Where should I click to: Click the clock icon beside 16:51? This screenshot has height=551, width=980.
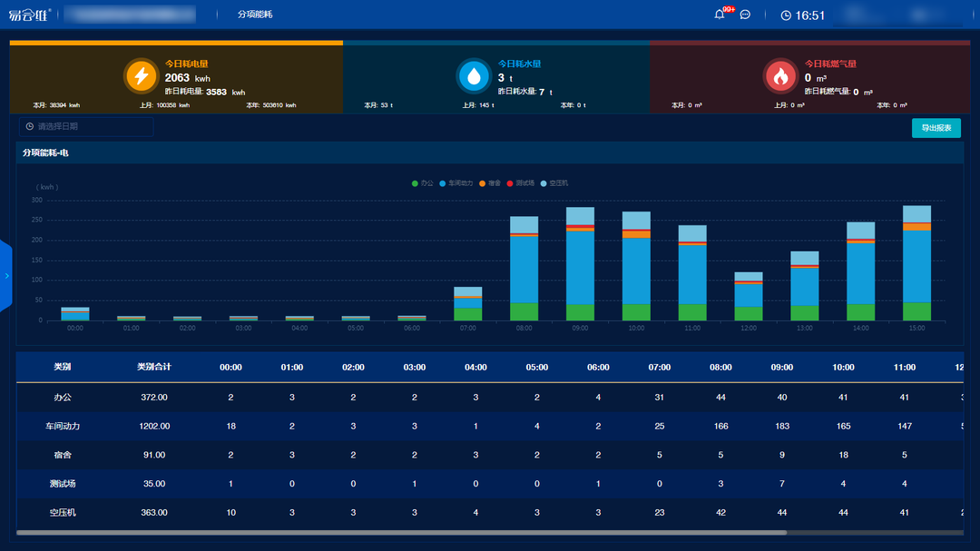(x=786, y=15)
